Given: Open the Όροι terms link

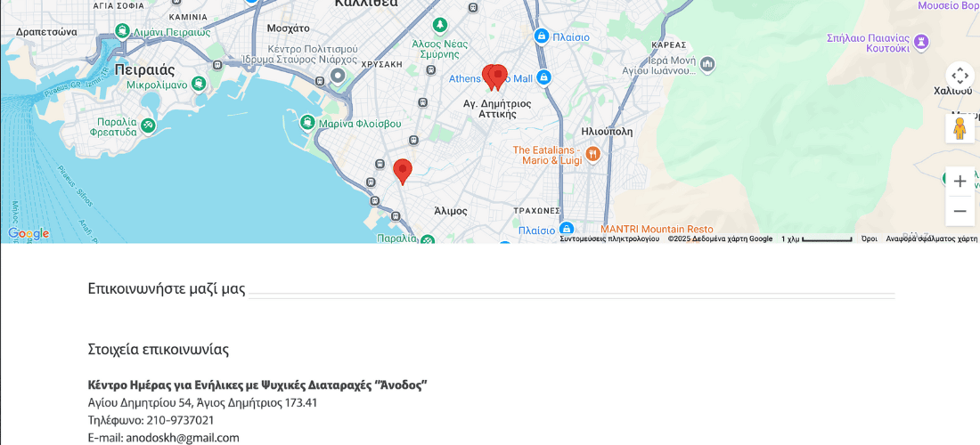Looking at the screenshot, I should (869, 239).
